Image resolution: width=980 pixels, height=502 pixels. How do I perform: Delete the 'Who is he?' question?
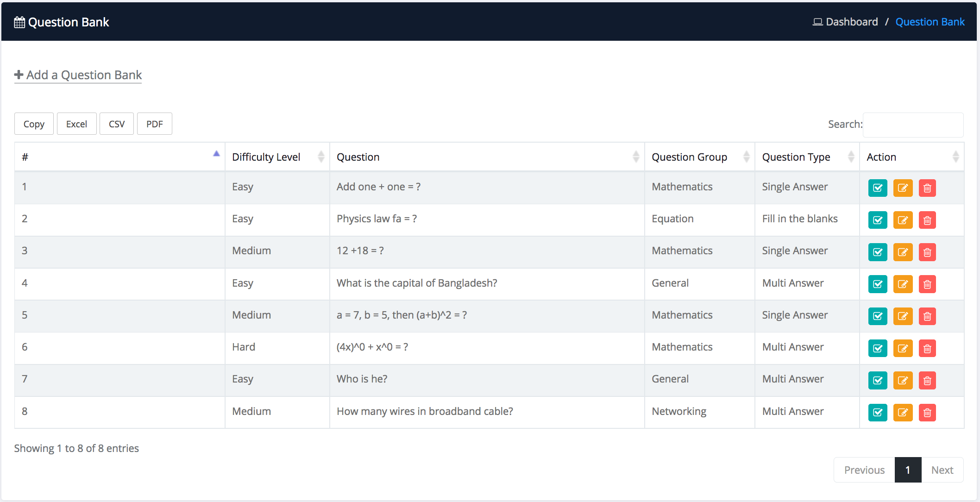(927, 380)
